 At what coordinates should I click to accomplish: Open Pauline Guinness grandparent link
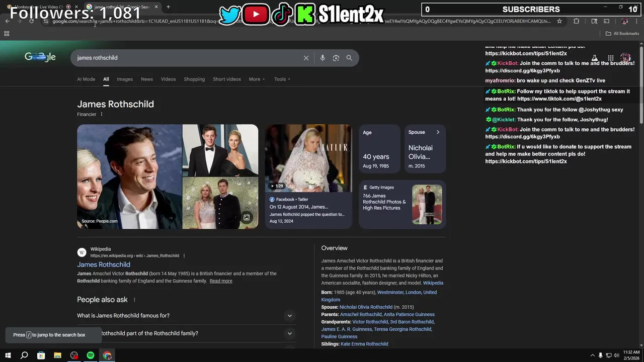coord(340,337)
